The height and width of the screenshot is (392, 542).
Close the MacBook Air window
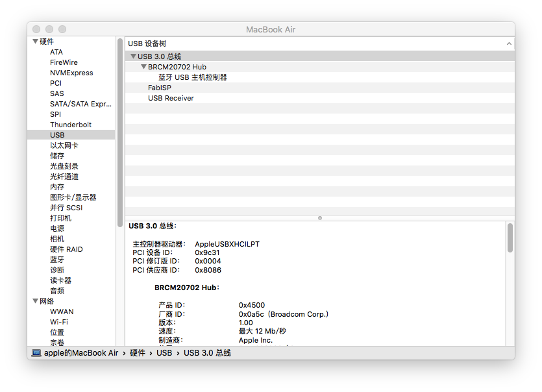[x=36, y=29]
